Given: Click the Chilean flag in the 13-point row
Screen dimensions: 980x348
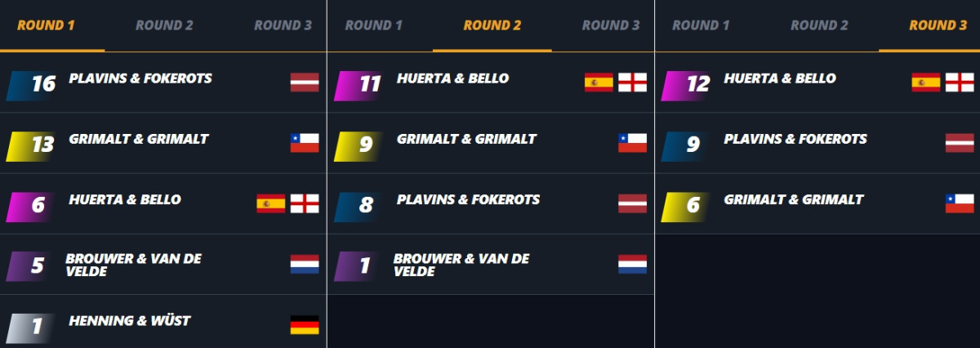Looking at the screenshot, I should (305, 143).
